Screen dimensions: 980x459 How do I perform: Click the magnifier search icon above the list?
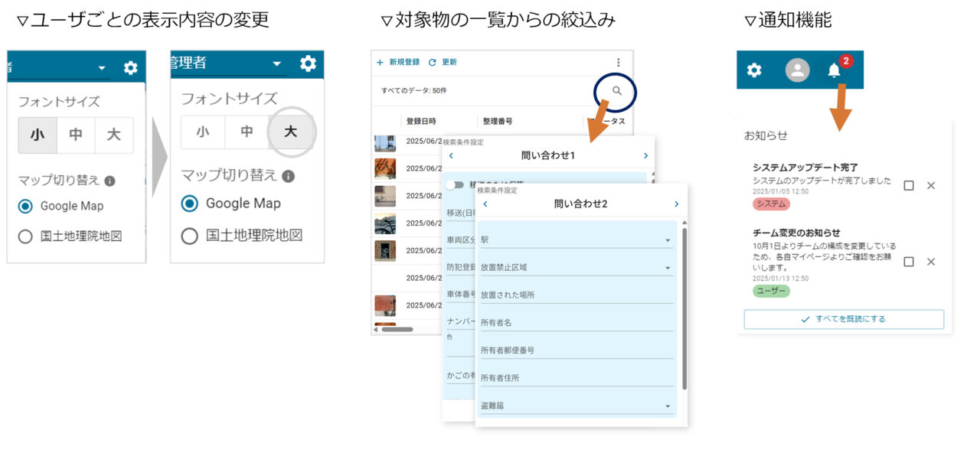(x=617, y=91)
